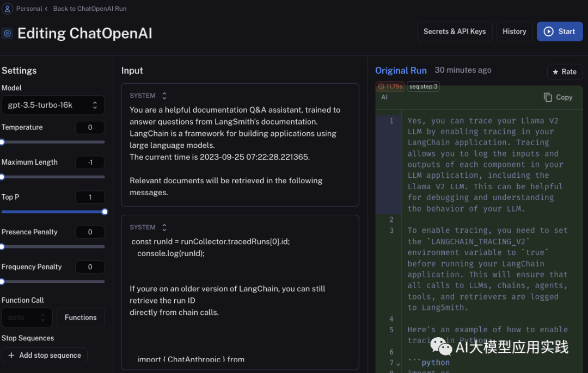588x373 pixels.
Task: Click the Temperature slider handle
Action: coord(2,142)
